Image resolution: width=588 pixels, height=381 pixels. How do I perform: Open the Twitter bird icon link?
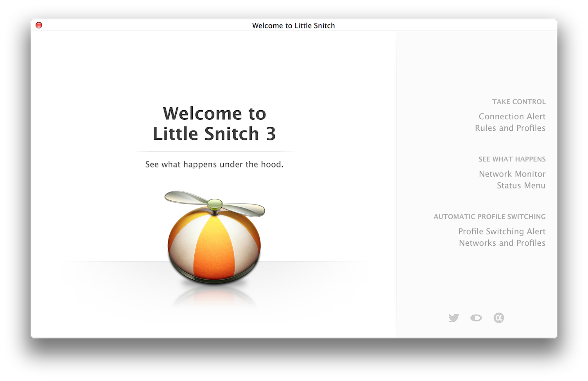tap(454, 318)
